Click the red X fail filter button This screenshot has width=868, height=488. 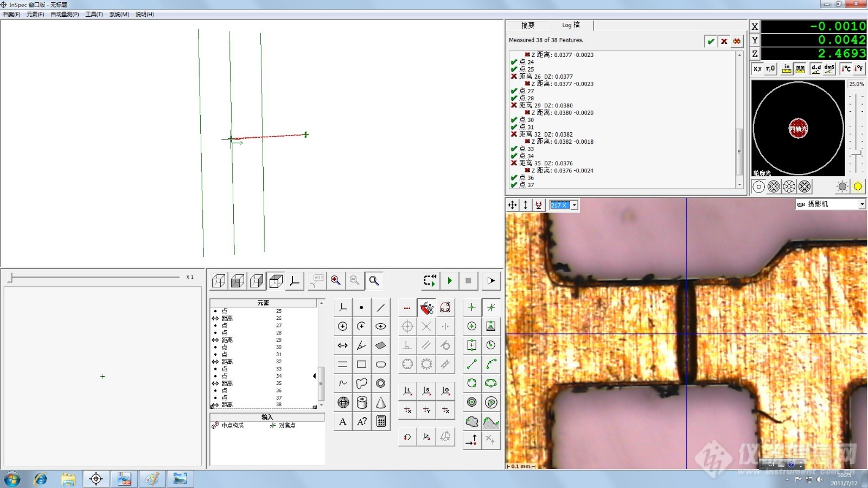[x=724, y=41]
